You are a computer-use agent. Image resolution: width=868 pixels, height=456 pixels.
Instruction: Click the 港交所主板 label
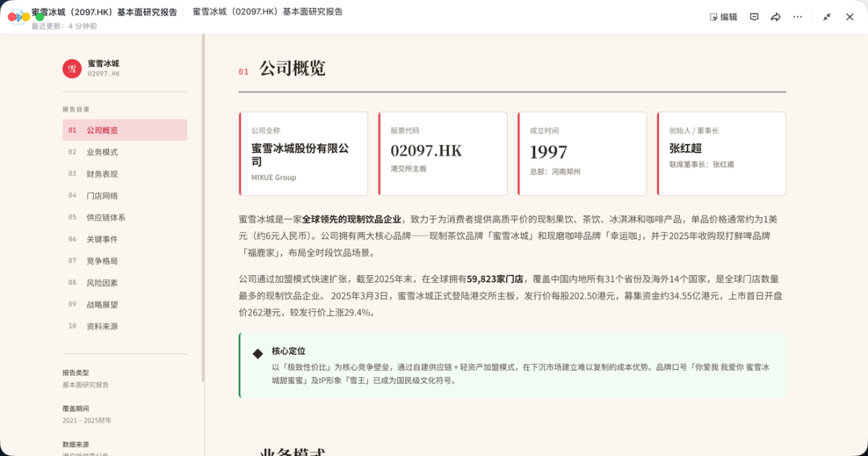pos(408,168)
